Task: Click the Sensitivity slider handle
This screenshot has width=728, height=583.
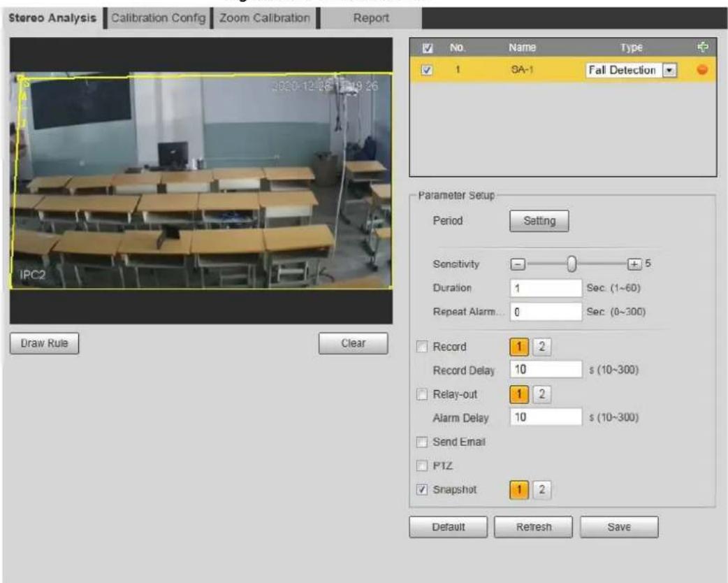Action: 572,264
